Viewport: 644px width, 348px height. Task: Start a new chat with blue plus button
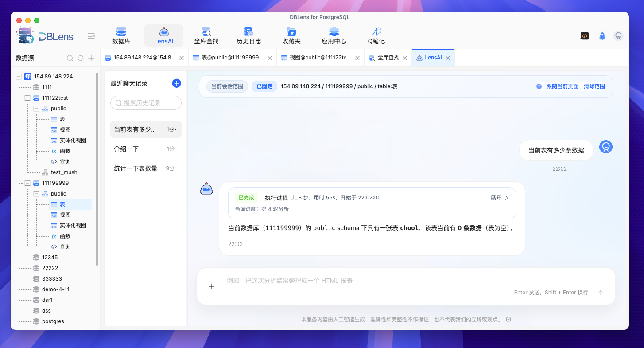click(x=176, y=83)
